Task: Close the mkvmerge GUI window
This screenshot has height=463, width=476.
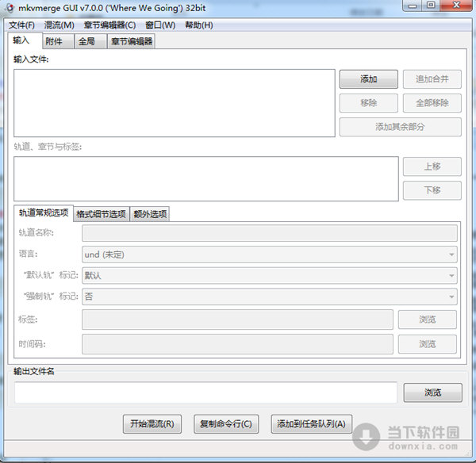Action: 456,6
